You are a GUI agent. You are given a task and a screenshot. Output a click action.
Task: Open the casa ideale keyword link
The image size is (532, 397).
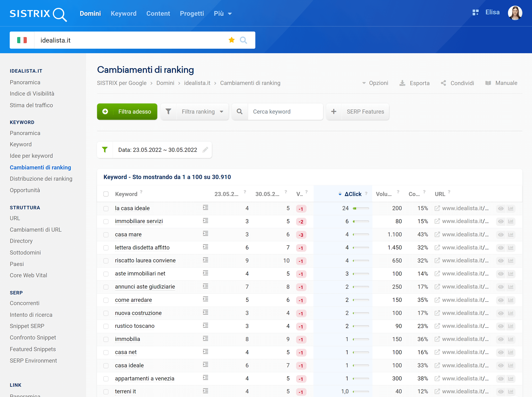coord(129,365)
